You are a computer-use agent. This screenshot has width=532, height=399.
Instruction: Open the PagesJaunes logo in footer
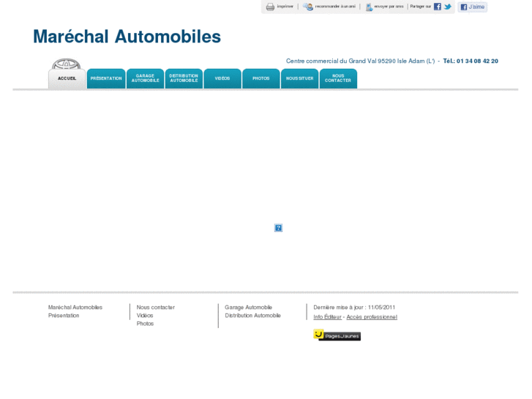[337, 335]
